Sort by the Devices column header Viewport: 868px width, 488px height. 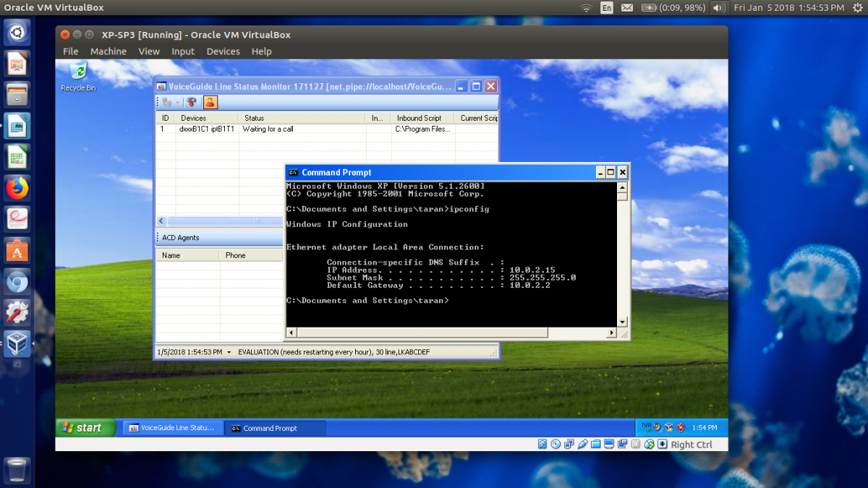pos(207,118)
